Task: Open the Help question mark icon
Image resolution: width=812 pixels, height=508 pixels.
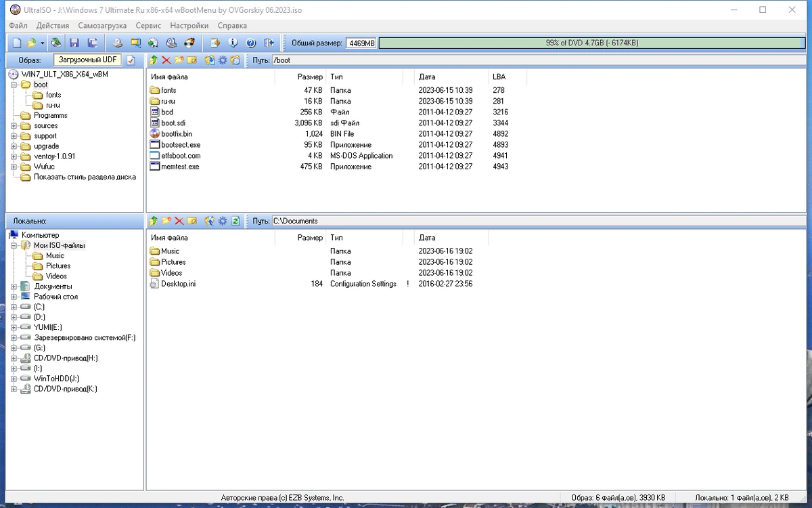Action: tap(251, 43)
